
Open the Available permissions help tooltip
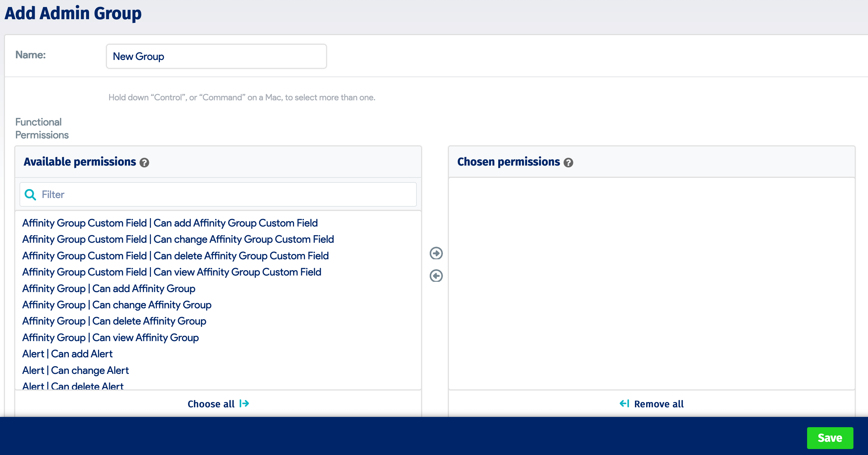click(145, 163)
